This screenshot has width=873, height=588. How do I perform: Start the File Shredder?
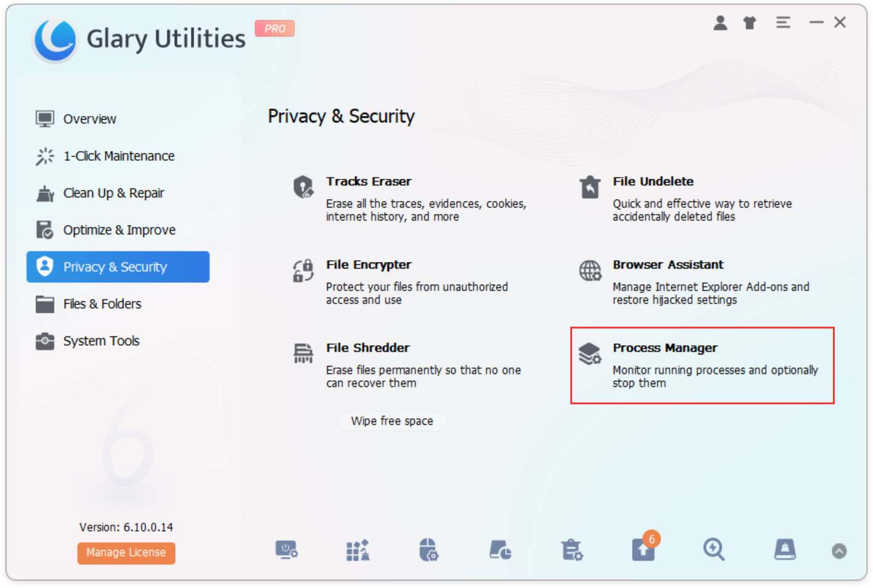[367, 348]
